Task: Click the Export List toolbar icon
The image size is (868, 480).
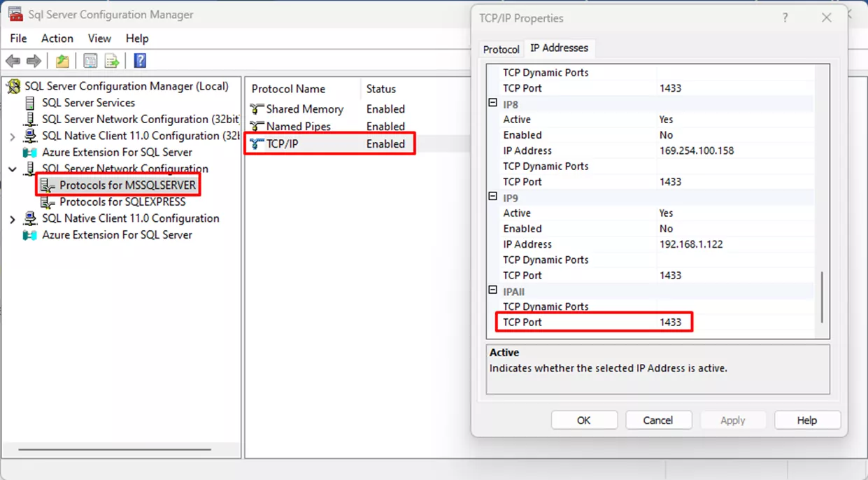Action: 112,61
